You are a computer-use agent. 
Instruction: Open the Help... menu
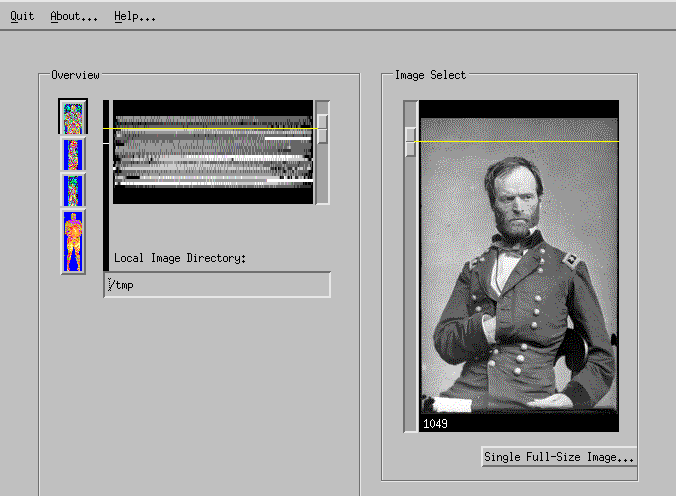135,16
